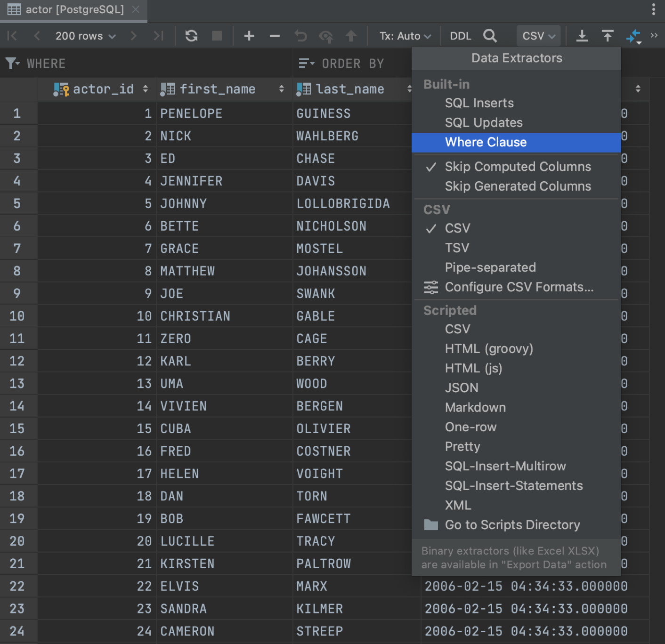Jump to the last page of rows
The height and width of the screenshot is (644, 665).
[158, 35]
